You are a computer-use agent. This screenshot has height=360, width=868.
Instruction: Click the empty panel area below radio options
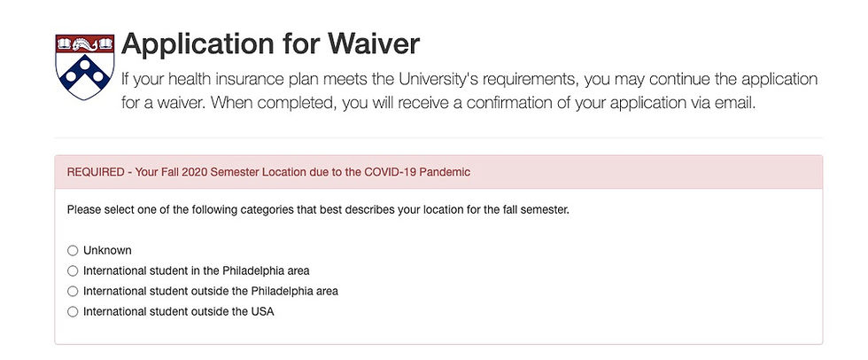point(438,332)
